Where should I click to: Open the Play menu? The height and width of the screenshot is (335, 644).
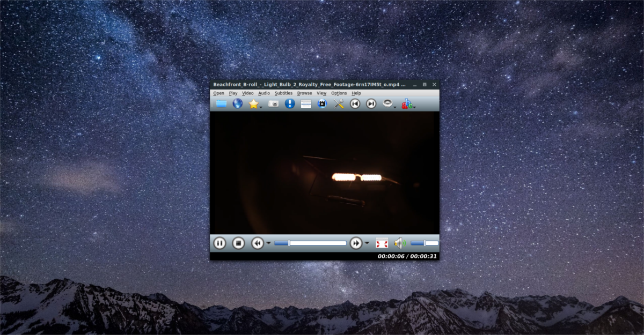(x=233, y=93)
